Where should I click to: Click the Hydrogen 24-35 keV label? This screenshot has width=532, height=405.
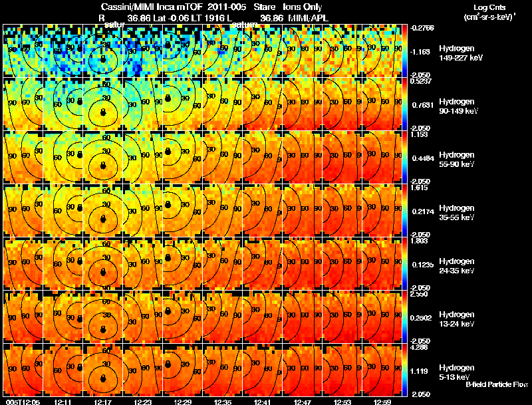[457, 266]
